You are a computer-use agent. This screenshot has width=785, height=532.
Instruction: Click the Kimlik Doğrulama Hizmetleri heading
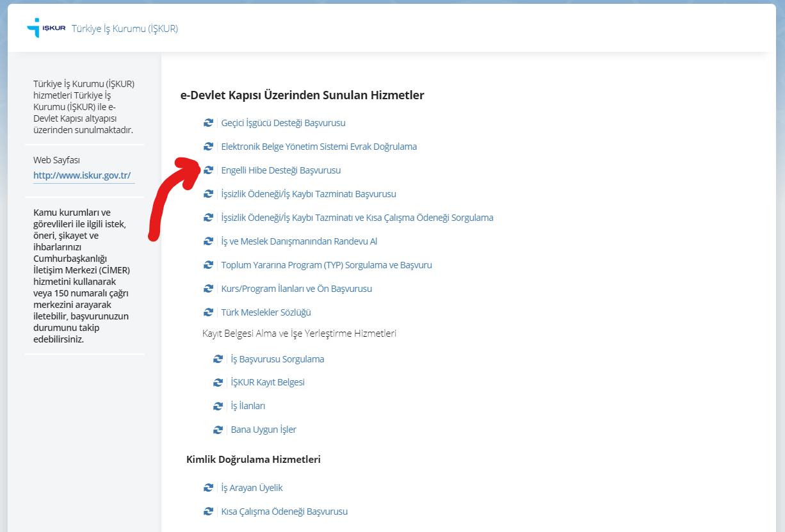(254, 460)
